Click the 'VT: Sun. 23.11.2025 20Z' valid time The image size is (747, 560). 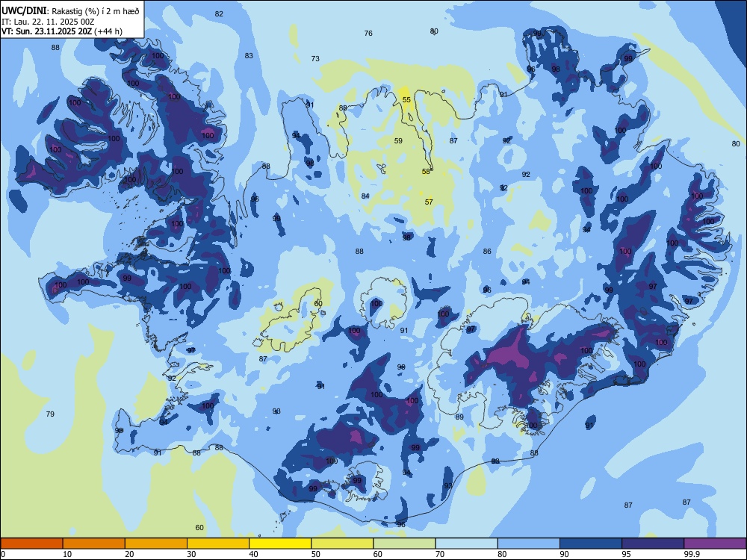click(x=47, y=31)
